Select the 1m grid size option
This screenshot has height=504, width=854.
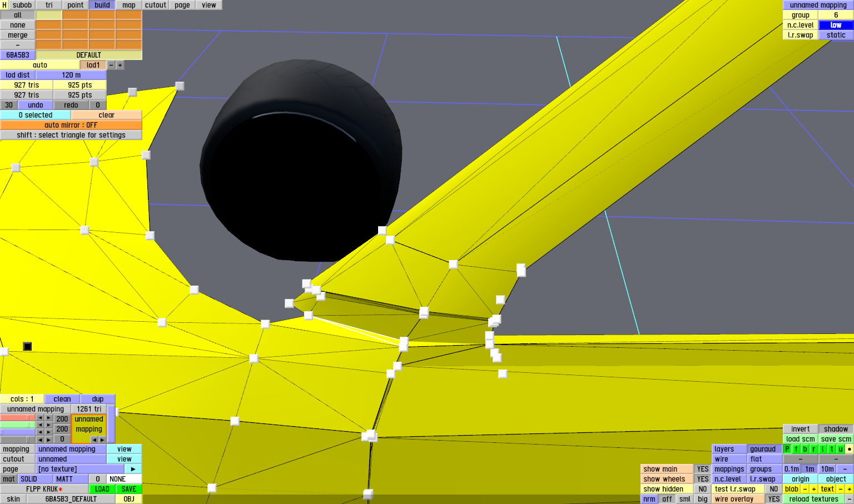(x=810, y=469)
